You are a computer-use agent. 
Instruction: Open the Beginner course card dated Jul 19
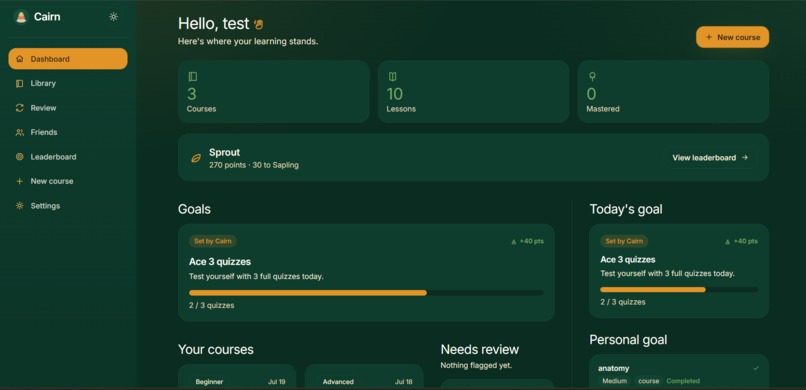pyautogui.click(x=237, y=377)
